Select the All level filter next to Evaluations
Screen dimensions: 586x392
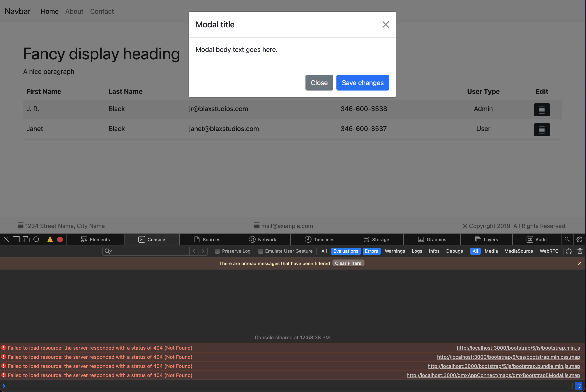(324, 251)
